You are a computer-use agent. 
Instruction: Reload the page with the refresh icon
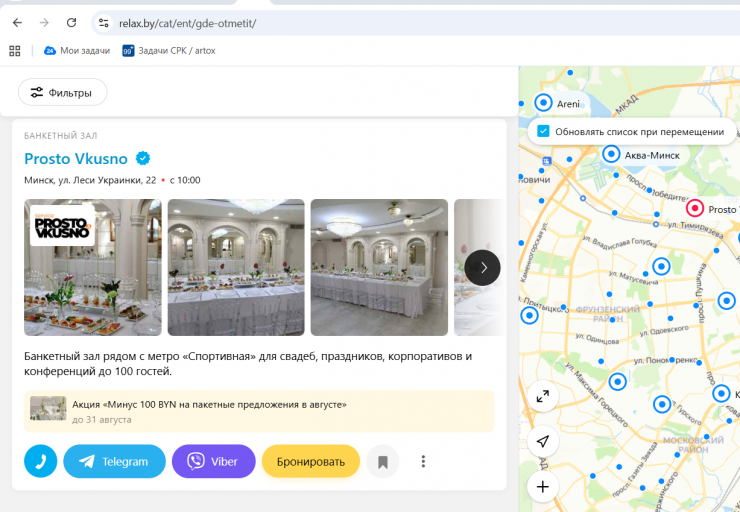[x=71, y=23]
